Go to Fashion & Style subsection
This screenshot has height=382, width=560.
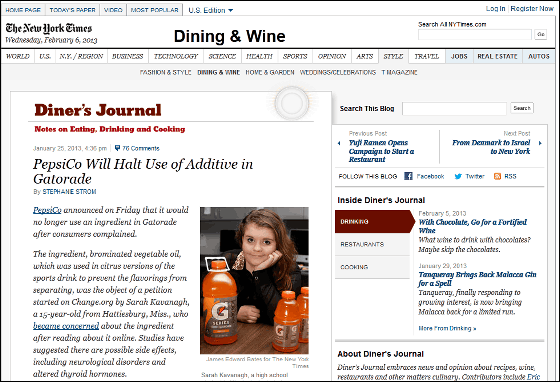pos(165,72)
